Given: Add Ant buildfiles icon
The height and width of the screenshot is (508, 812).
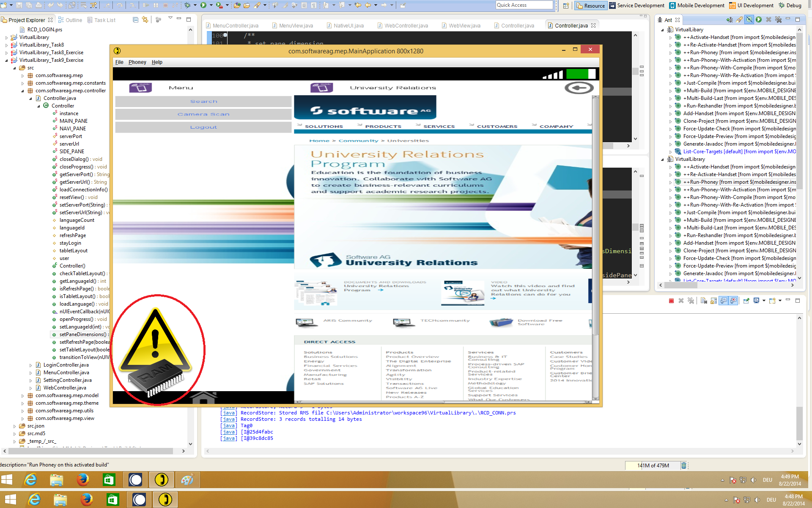Looking at the screenshot, I should [x=730, y=19].
